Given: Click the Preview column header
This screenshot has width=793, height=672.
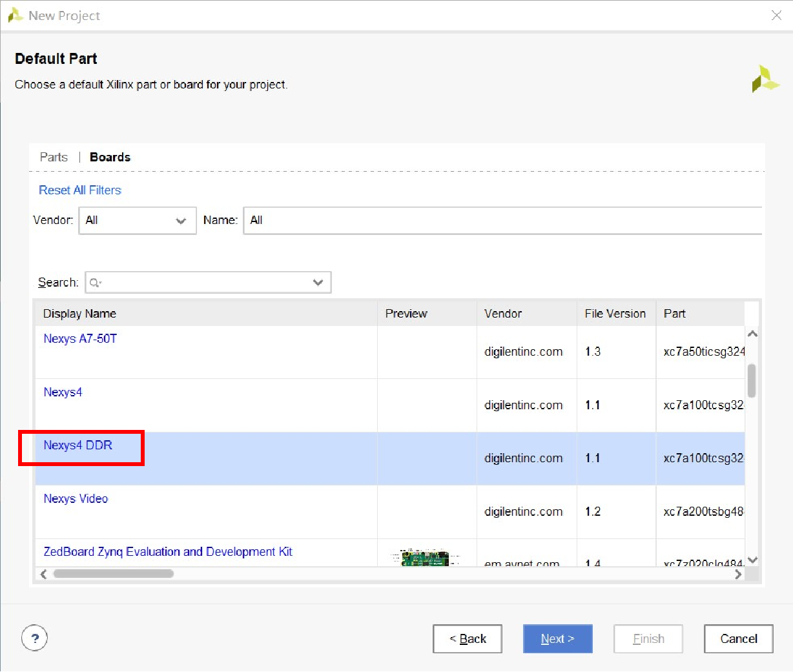Looking at the screenshot, I should 427,314.
